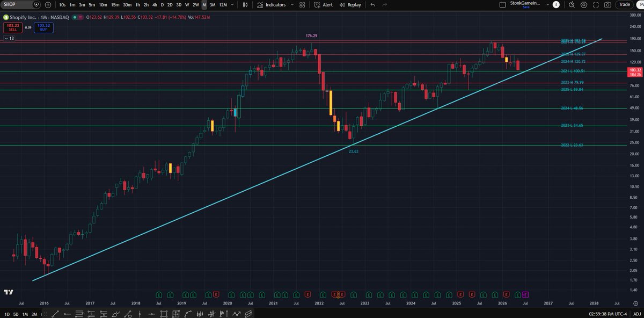This screenshot has width=644, height=318.
Task: Click the 2022 L 23.63 level label
Action: (572, 145)
